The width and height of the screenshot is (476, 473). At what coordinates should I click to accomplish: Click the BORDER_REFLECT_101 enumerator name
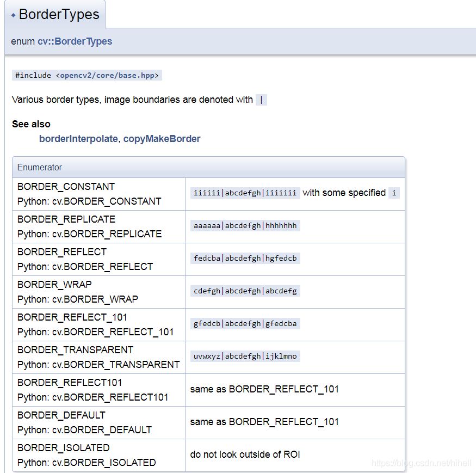click(72, 317)
